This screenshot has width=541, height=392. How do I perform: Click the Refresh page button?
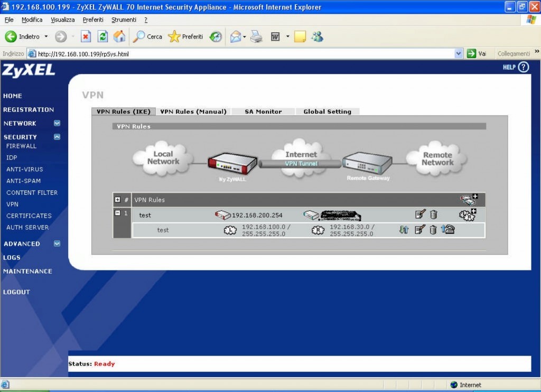(x=103, y=36)
